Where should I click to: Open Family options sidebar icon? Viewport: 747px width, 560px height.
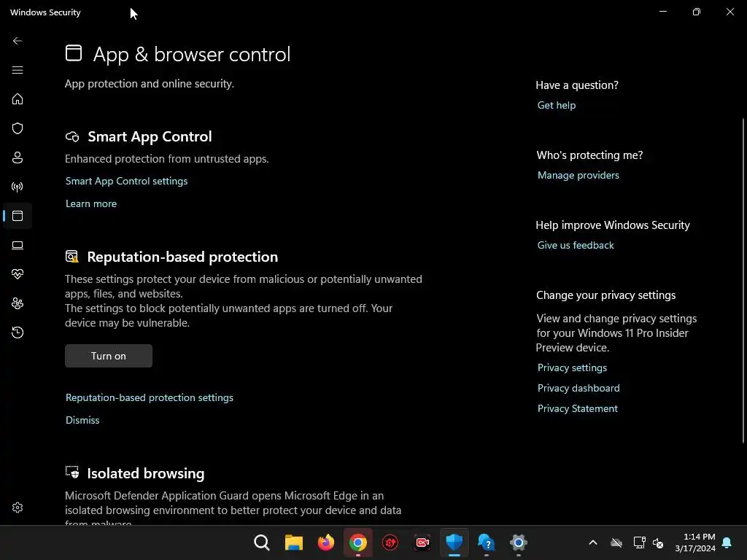18,303
